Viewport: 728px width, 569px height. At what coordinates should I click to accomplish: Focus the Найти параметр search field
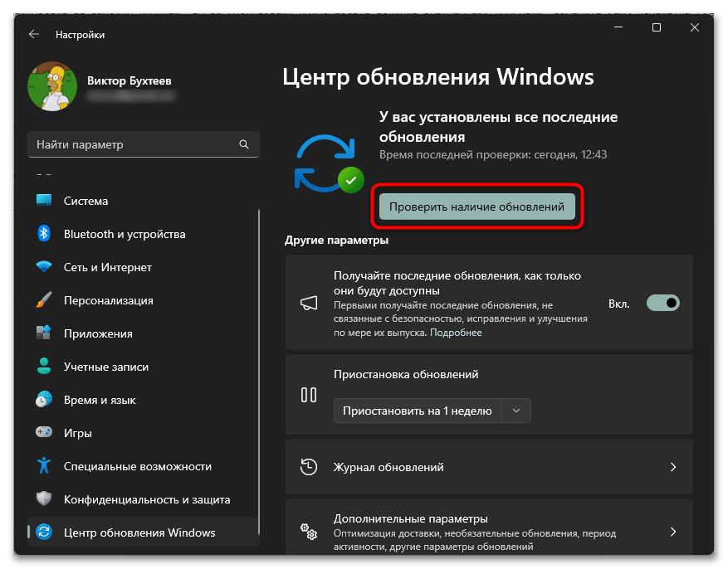coord(143,144)
